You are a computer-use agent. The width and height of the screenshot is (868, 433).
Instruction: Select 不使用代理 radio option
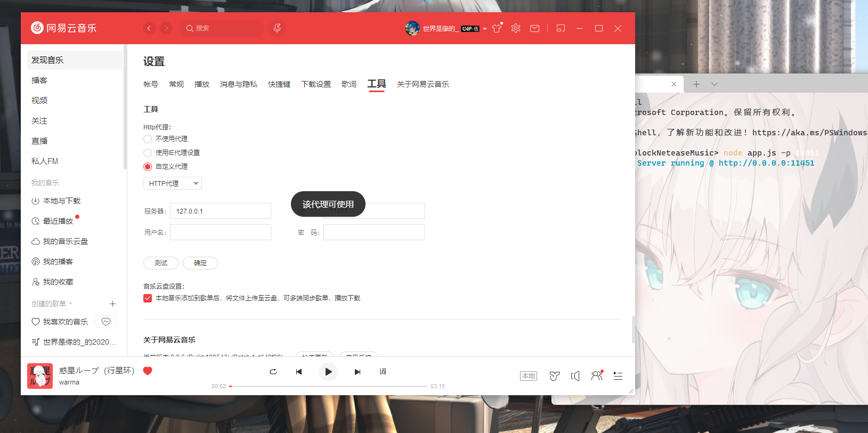(148, 139)
